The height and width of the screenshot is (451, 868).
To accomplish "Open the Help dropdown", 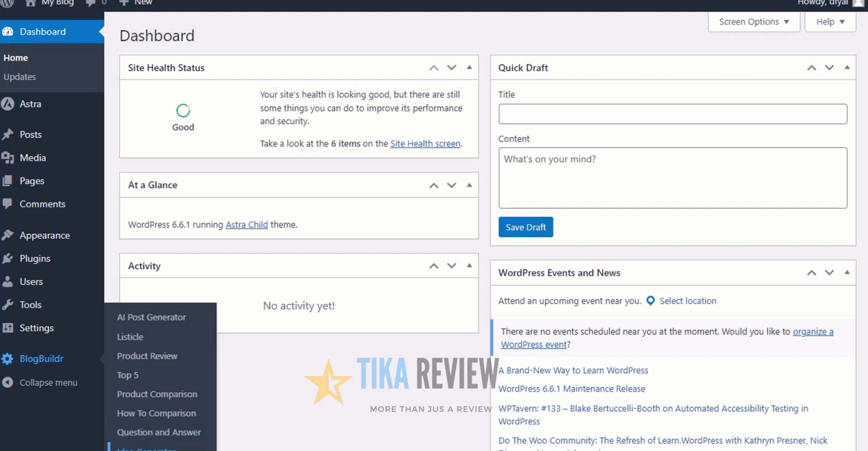I will coord(830,22).
